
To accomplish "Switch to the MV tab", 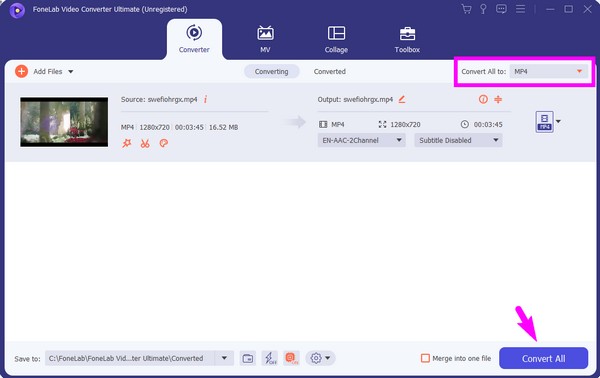I will (265, 39).
